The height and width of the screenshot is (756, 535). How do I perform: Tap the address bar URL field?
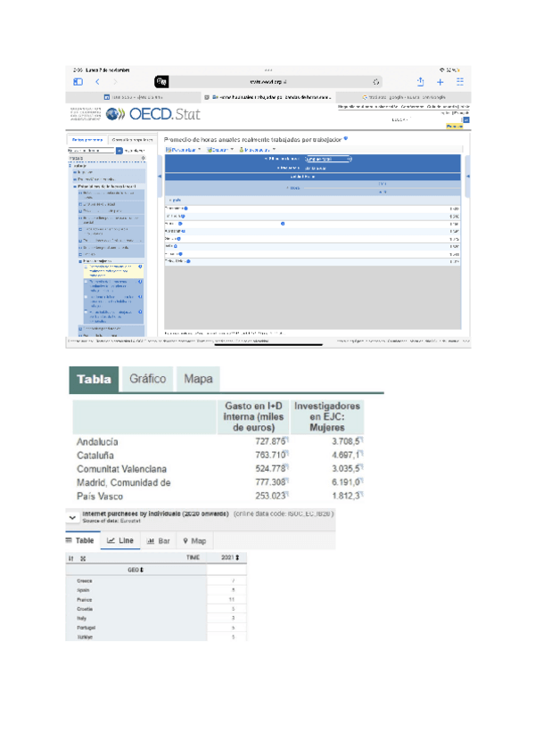[267, 81]
